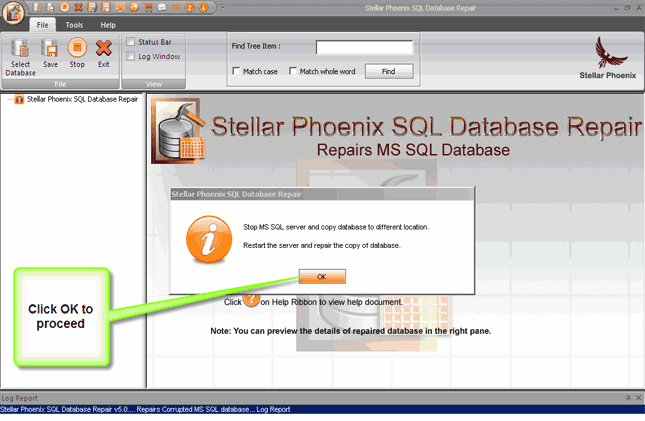Click quick access shopping cart icon
The height and width of the screenshot is (421, 645).
pos(148,7)
